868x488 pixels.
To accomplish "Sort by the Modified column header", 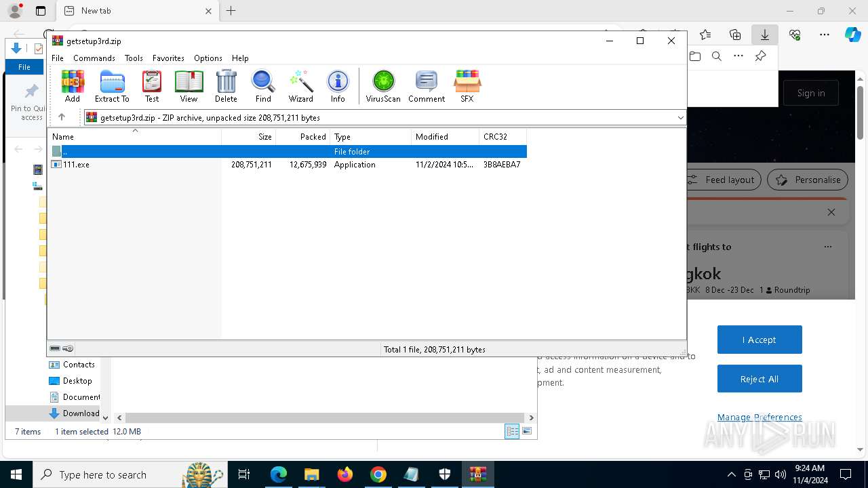I will pos(446,137).
